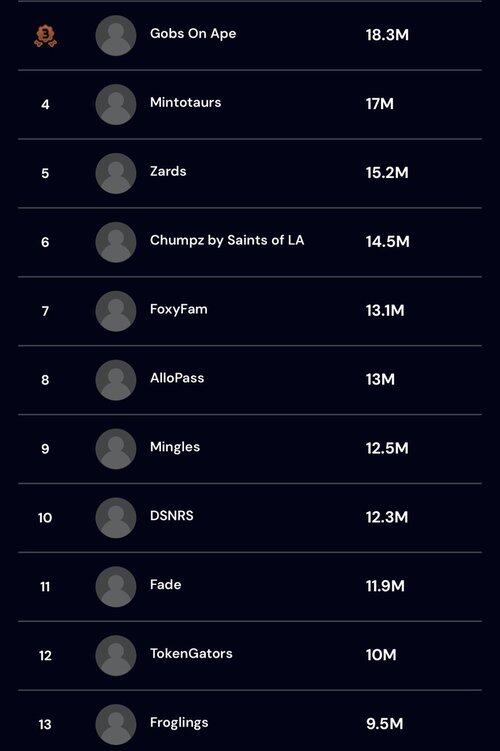Open the Froglings collection name
Viewport: 500px width, 751px height.
[179, 723]
